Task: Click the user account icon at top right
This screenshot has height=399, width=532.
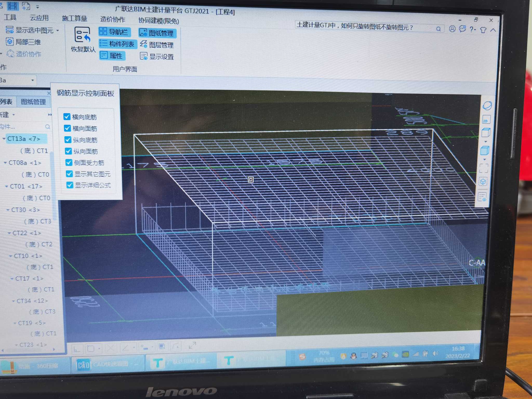Action: coord(452,29)
